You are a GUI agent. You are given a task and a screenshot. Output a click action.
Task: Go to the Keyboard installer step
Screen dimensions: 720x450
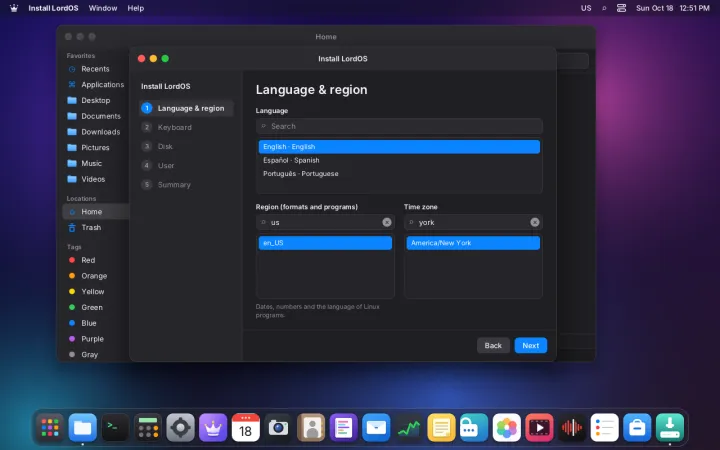pyautogui.click(x=186, y=127)
